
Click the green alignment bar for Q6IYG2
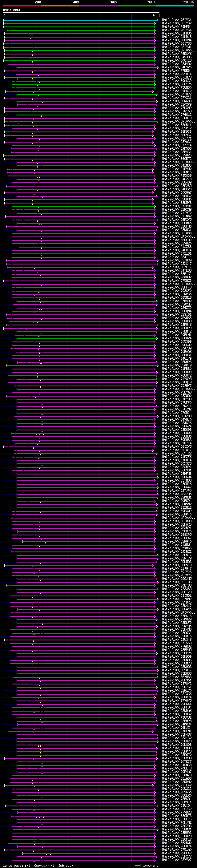coord(79,24)
